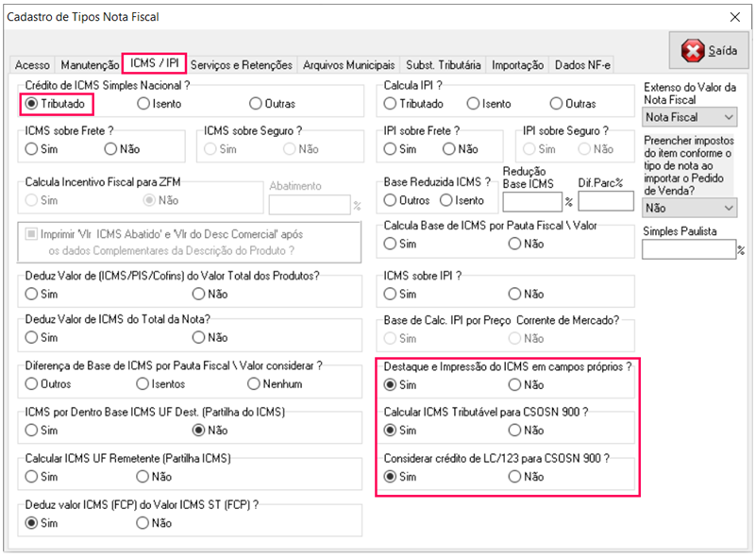Choose Sim for ICMS por Dentro Base ICMS UF Dest.
This screenshot has width=756, height=559.
point(32,431)
